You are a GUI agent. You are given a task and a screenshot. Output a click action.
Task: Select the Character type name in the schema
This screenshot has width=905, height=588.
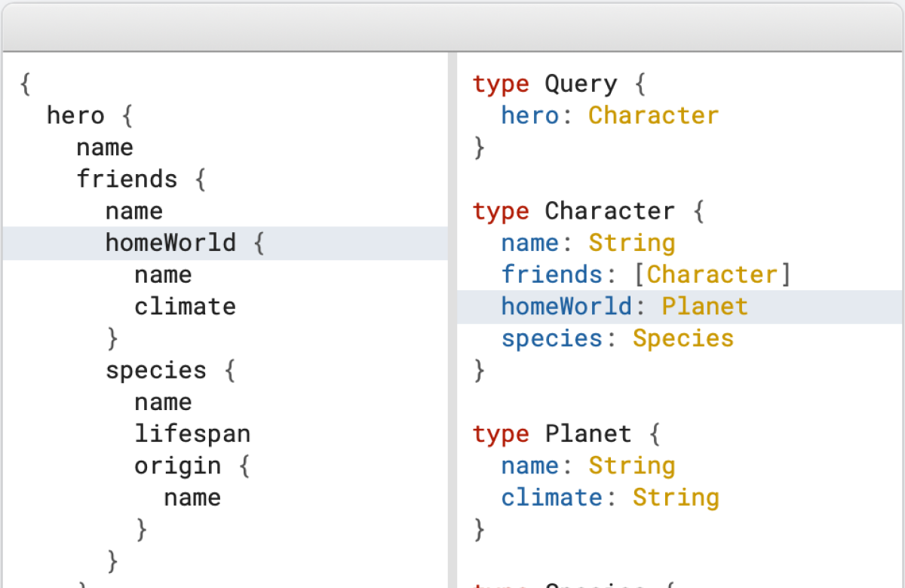[609, 211]
